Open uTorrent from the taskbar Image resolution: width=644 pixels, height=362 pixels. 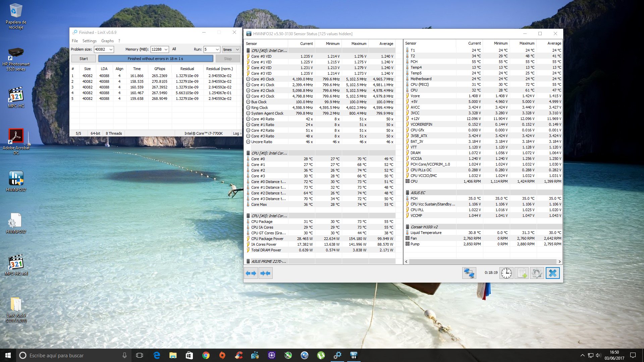(x=321, y=355)
